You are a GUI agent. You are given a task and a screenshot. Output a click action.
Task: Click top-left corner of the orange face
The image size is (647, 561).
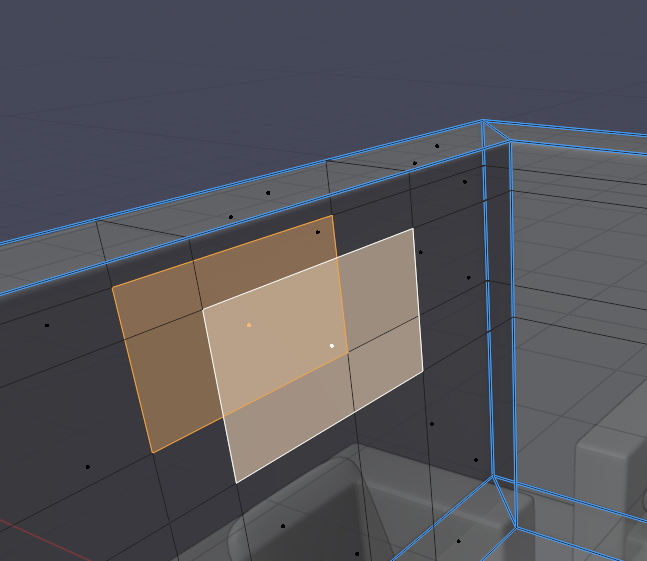(113, 288)
